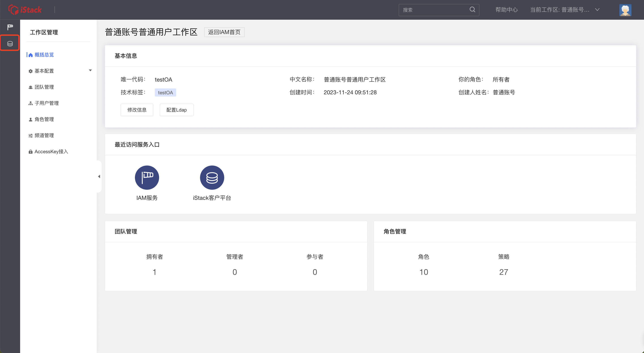Viewport: 644px width, 353px height.
Task: Open 频道管理 menu item
Action: (x=44, y=135)
